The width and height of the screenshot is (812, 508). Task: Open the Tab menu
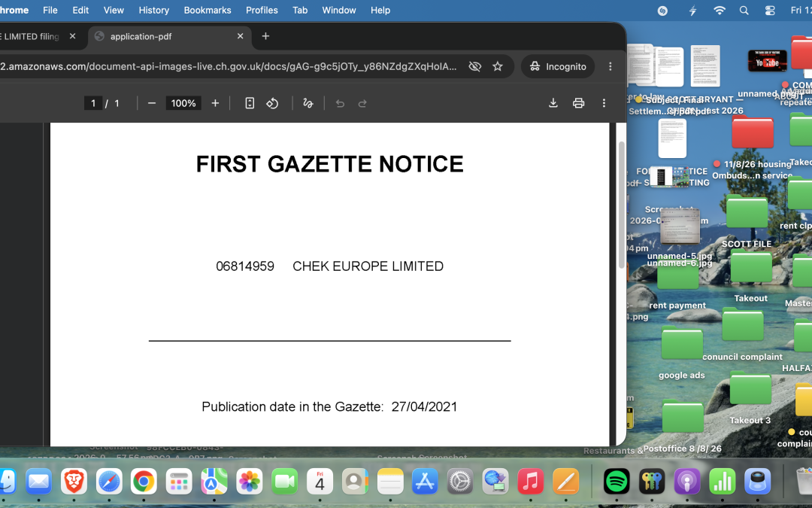pos(300,11)
